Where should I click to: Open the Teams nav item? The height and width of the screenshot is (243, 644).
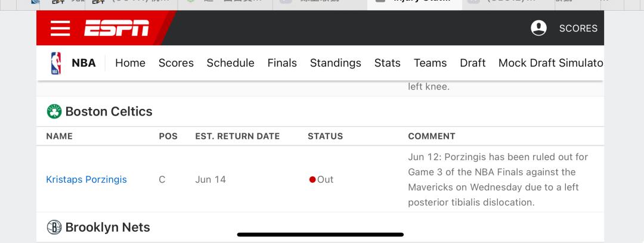pyautogui.click(x=430, y=63)
